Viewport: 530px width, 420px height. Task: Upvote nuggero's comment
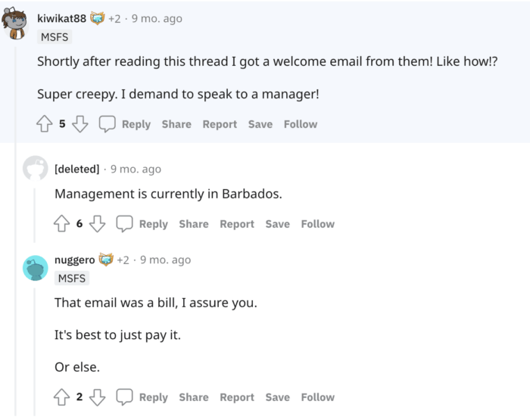click(x=61, y=397)
